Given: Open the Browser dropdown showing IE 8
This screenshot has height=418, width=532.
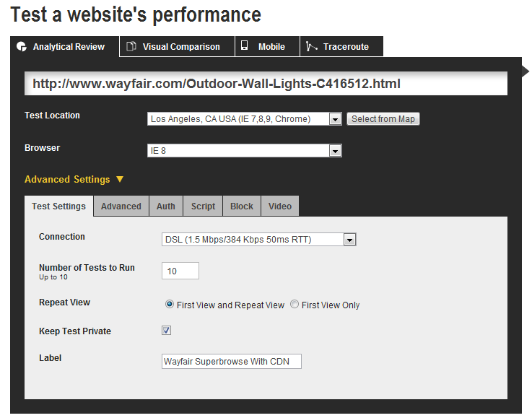Looking at the screenshot, I should [244, 151].
